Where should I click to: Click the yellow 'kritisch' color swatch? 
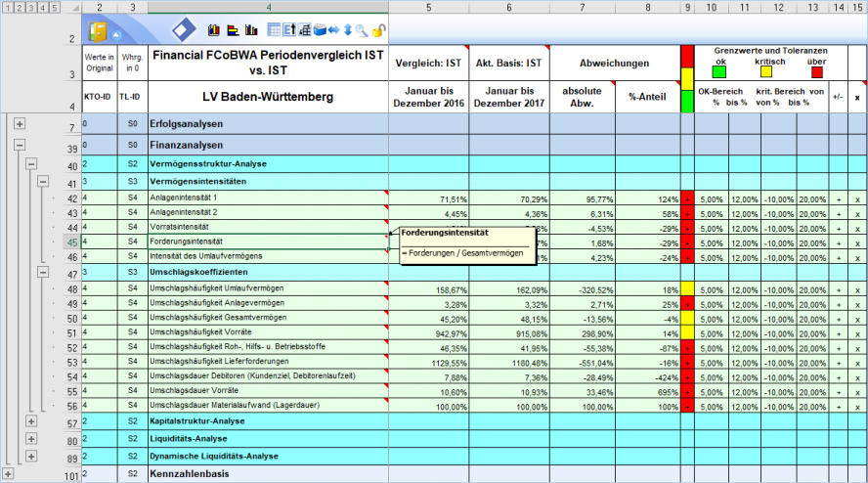pyautogui.click(x=767, y=71)
